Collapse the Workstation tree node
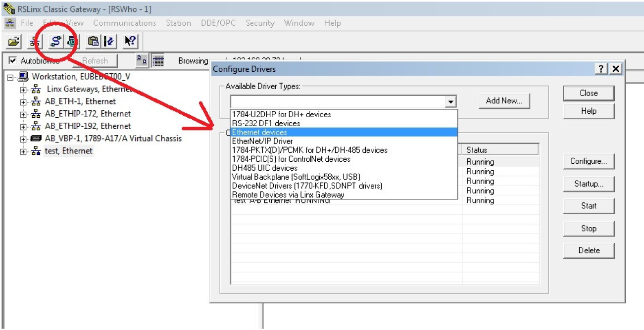The width and height of the screenshot is (644, 330). point(11,77)
